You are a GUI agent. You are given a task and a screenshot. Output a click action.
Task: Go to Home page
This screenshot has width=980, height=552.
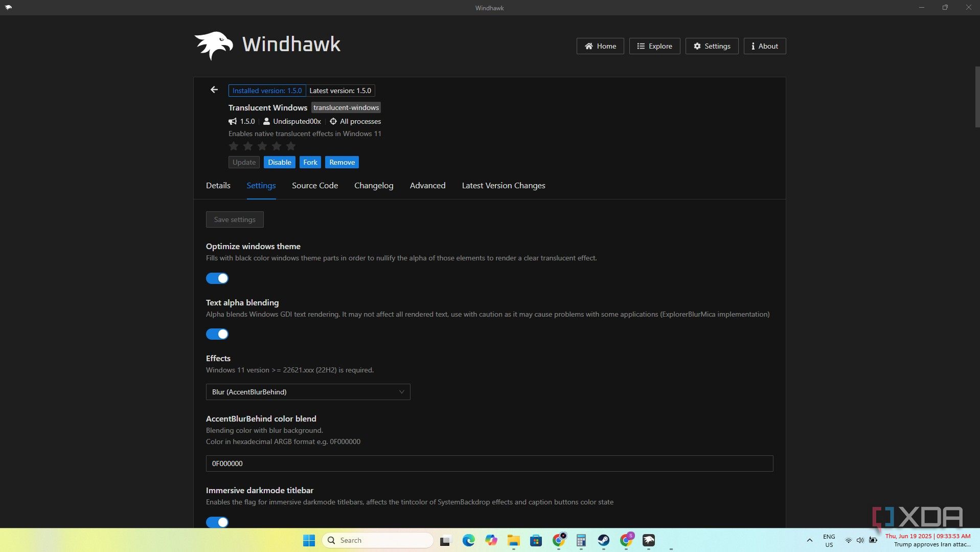click(x=600, y=46)
